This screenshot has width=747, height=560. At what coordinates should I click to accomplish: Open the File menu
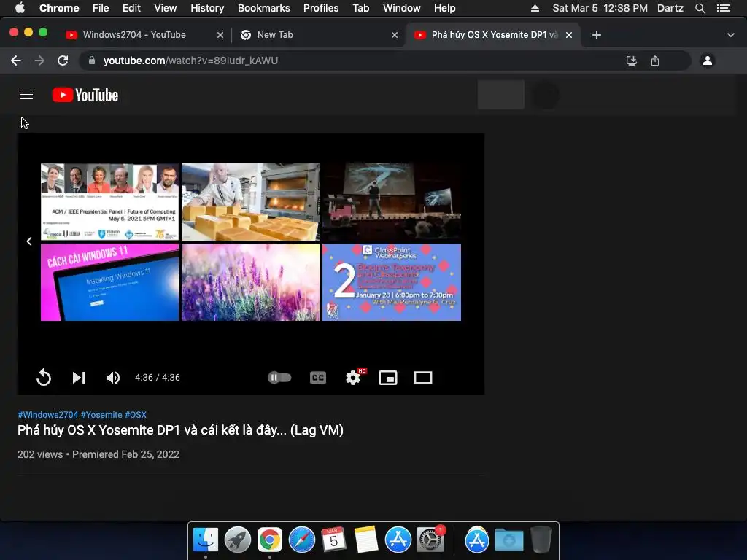pos(101,8)
